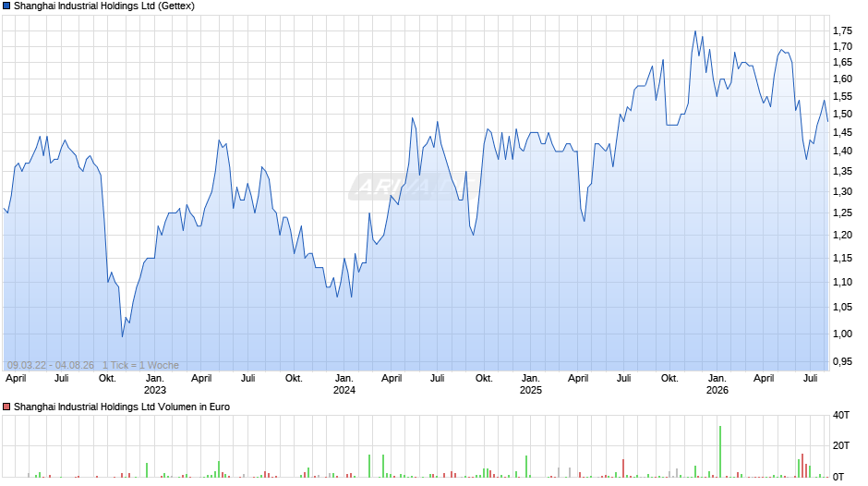Click the 1,30 price axis label
Image resolution: width=868 pixels, height=486 pixels.
(842, 192)
